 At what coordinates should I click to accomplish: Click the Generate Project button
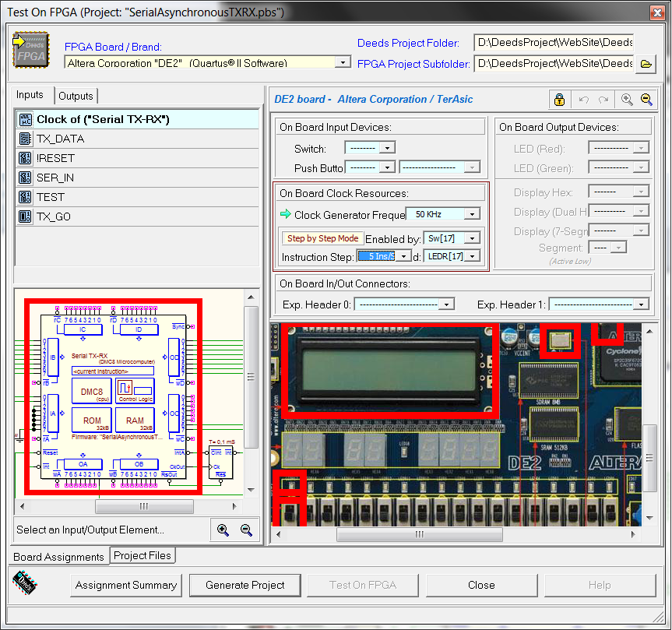pyautogui.click(x=245, y=585)
